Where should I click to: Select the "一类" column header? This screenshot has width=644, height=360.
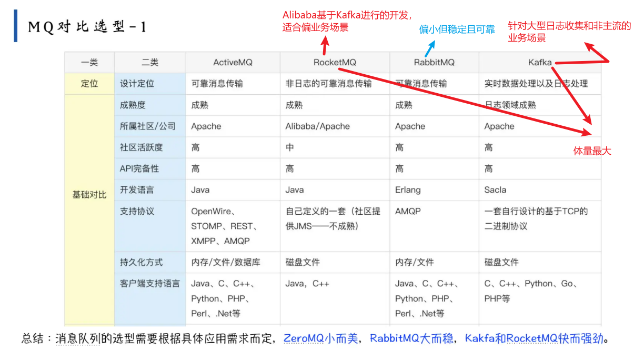tap(89, 62)
